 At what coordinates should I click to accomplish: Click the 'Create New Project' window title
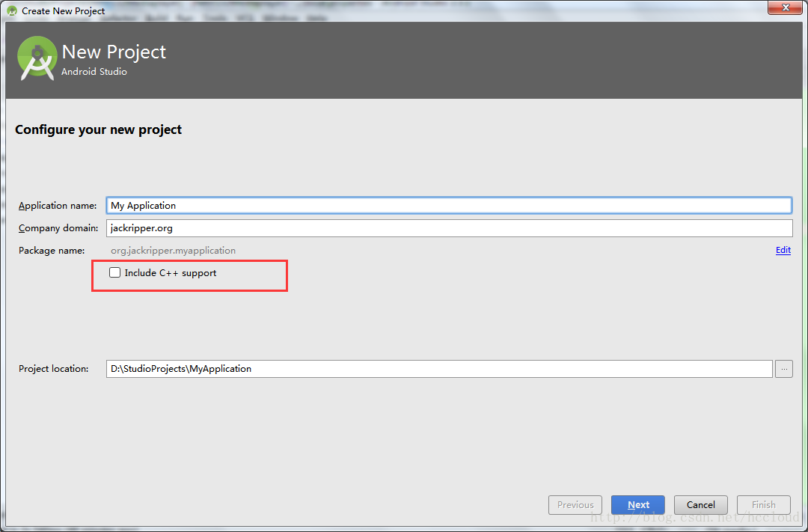64,10
